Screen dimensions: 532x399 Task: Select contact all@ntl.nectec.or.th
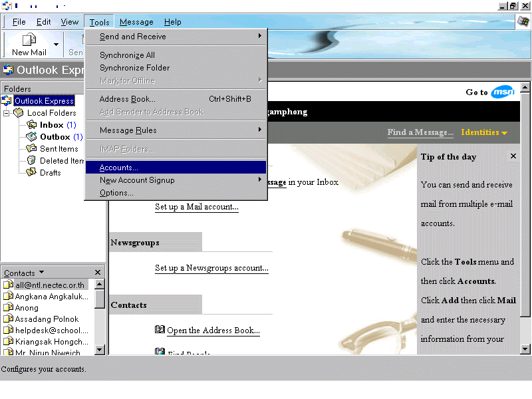(x=49, y=285)
